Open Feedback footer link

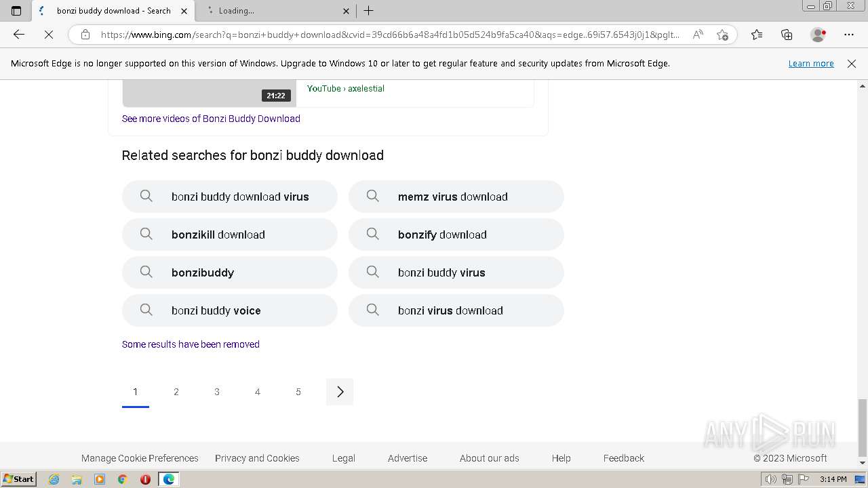(624, 458)
